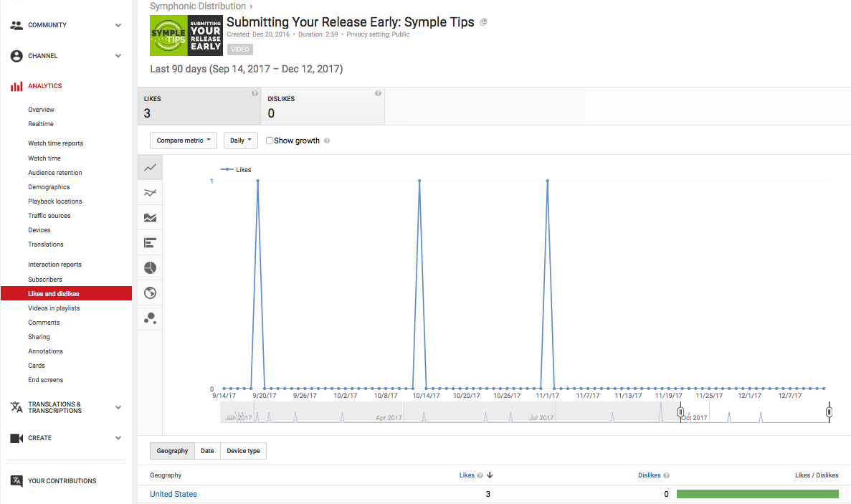Open the Realtime analytics page

tap(41, 124)
